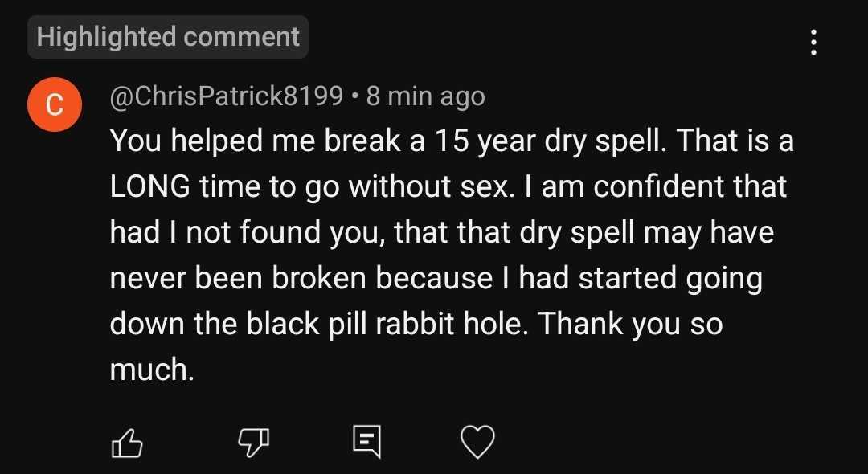Screen dimensions: 868x474
Task: Click the phrase "I am confident that"
Action: tap(657, 187)
